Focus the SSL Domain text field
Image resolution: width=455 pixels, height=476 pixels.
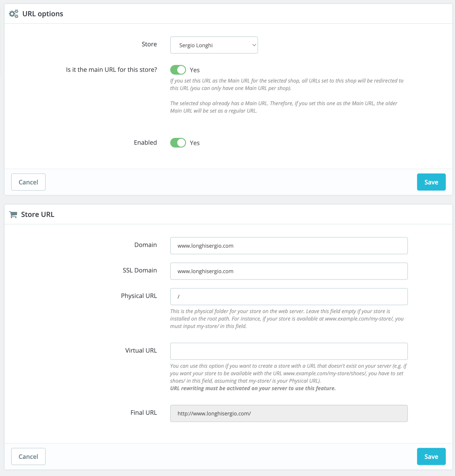click(289, 271)
